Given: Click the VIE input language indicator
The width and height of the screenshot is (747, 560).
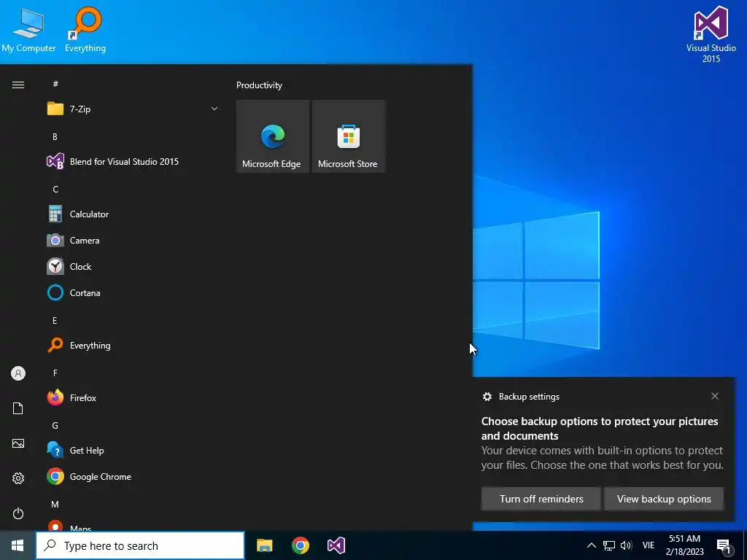Looking at the screenshot, I should (x=649, y=545).
